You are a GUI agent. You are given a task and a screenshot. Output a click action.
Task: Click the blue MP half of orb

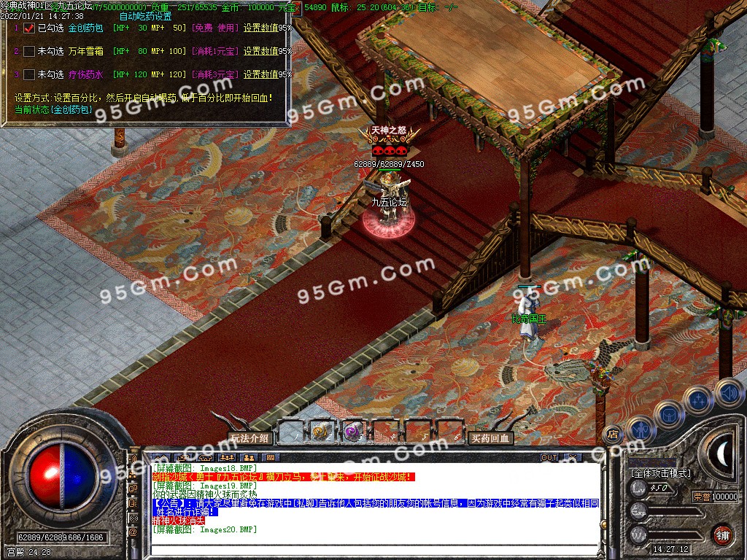point(79,477)
